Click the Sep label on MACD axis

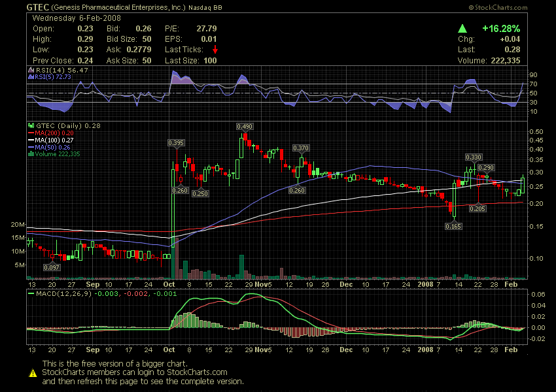92,350
